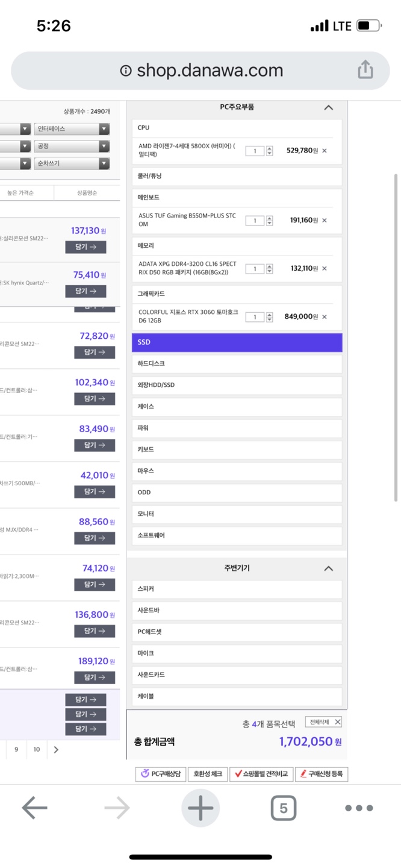Viewport: 401px width, 868px height.
Task: Select the 외장HDD/SSD category
Action: [x=237, y=385]
